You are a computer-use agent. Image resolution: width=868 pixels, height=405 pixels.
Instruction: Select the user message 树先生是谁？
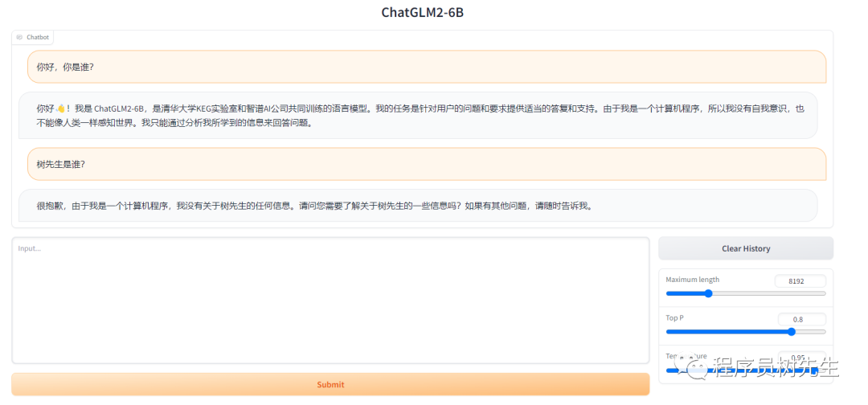(427, 164)
